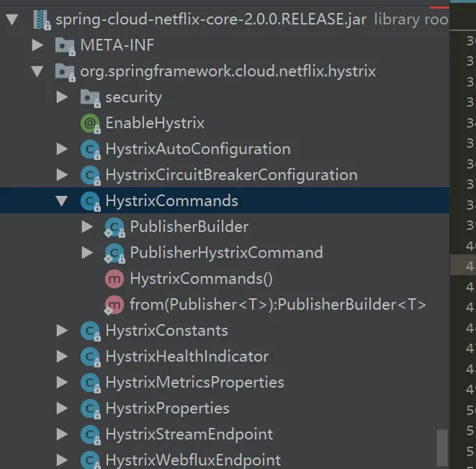
Task: Open HystrixWebfluxEndpoint class
Action: point(193,460)
